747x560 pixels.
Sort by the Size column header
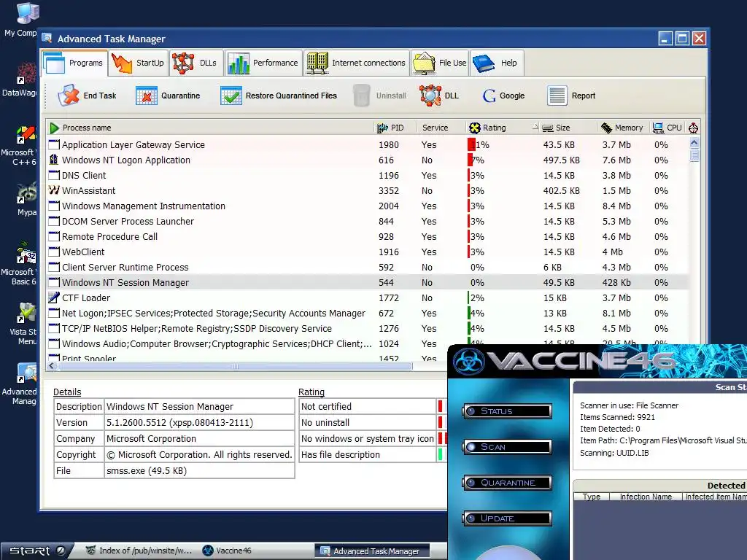(x=569, y=128)
